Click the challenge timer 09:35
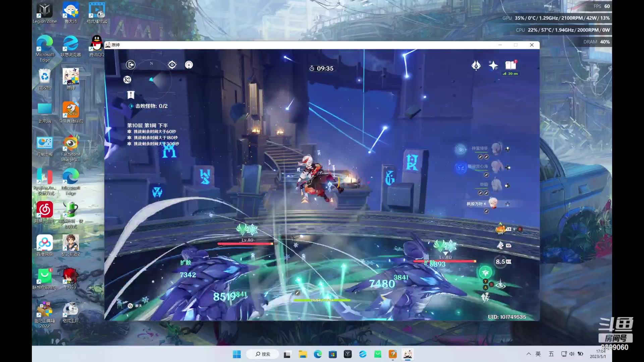This screenshot has height=362, width=644. [321, 68]
